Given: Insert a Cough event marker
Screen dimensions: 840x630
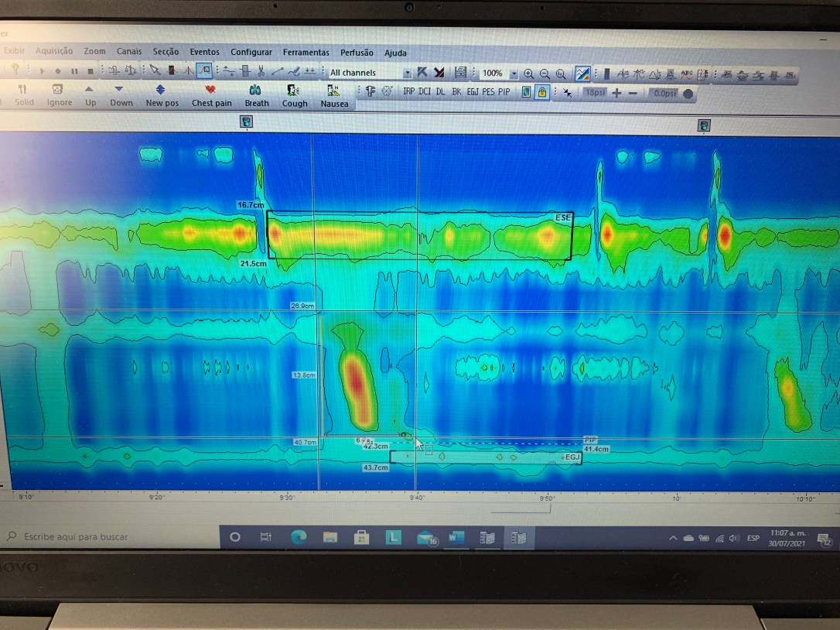Looking at the screenshot, I should point(294,95).
